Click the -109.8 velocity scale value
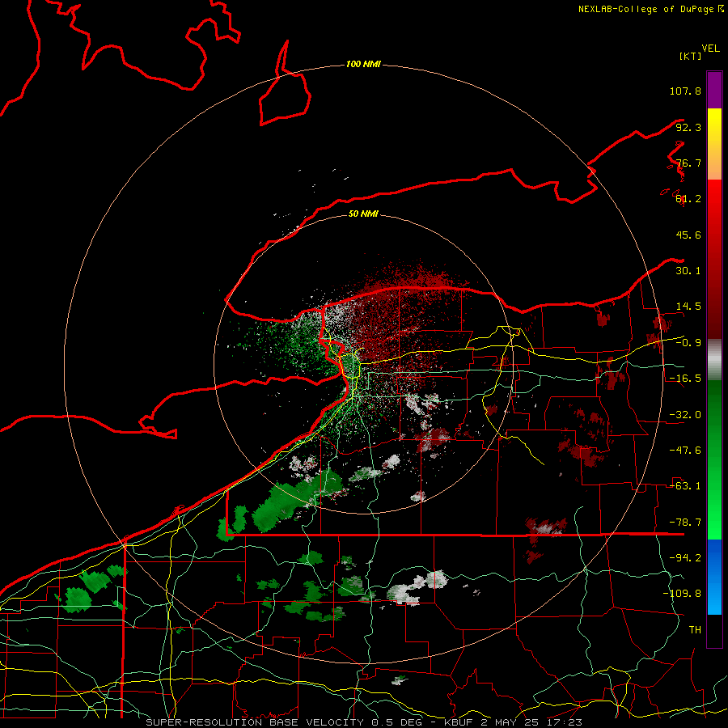This screenshot has height=728, width=728. click(682, 594)
